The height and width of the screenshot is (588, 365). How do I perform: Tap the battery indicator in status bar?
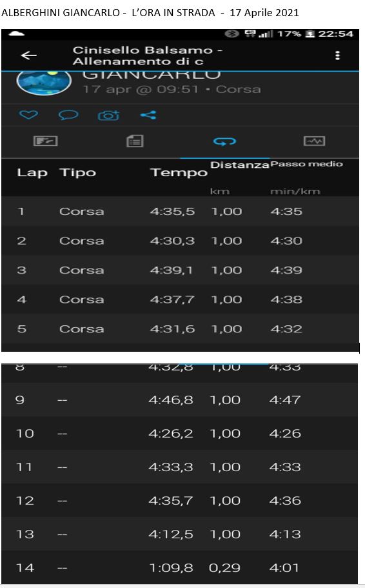pos(310,34)
